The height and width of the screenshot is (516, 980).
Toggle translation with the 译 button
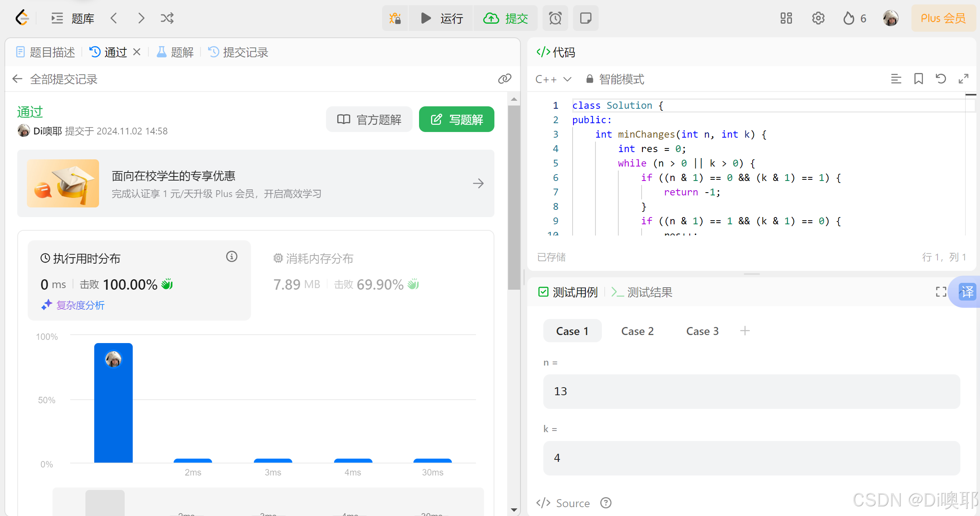(968, 292)
